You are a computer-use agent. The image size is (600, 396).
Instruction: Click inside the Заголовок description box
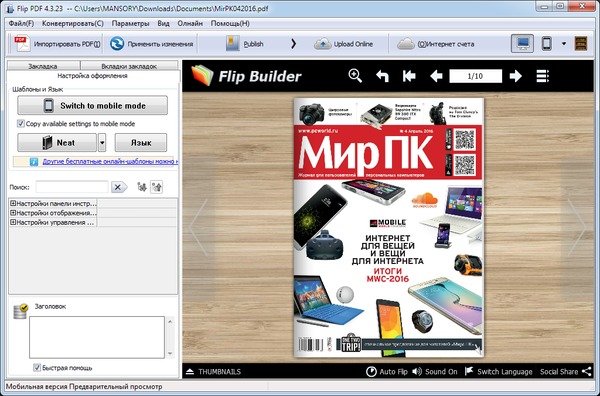97,337
